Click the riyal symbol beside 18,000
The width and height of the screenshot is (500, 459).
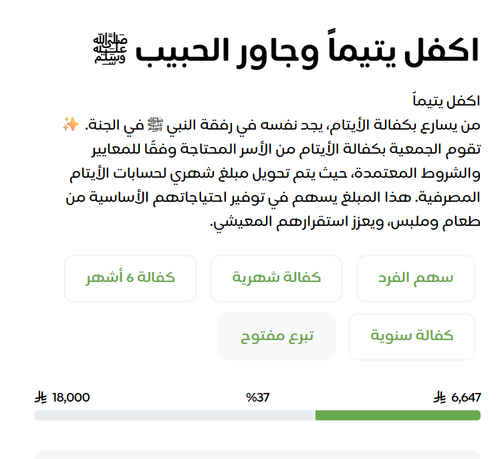pos(41,397)
